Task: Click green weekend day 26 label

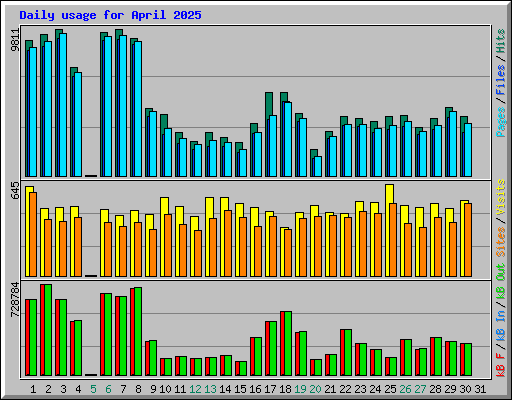Action: [405, 389]
